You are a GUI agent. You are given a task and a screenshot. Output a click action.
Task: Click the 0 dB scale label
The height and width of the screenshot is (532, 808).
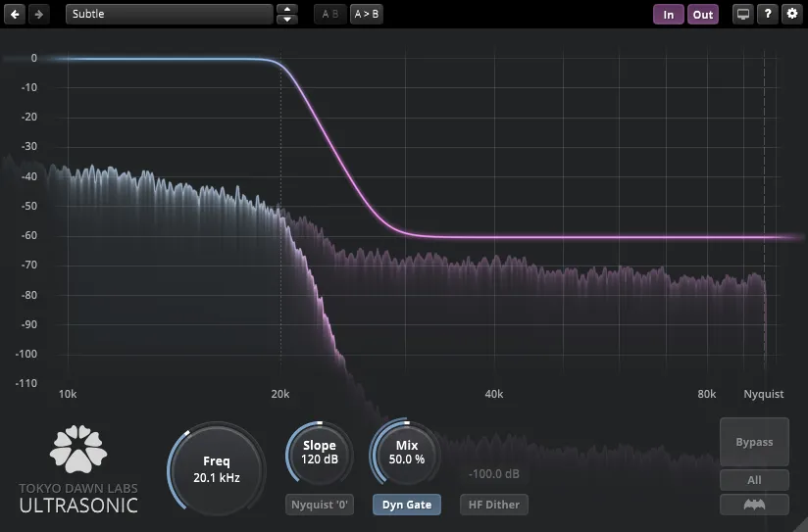(34, 58)
